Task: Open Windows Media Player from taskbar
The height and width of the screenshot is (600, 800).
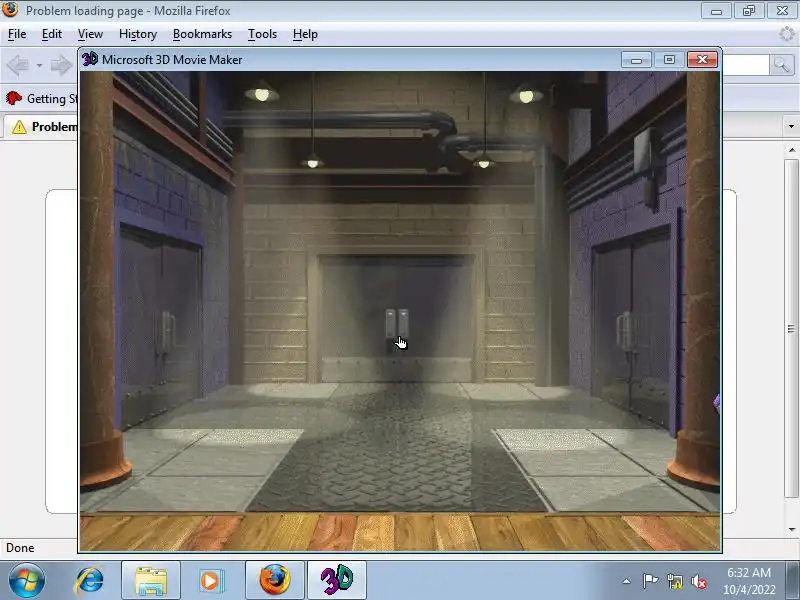Action: pos(210,581)
